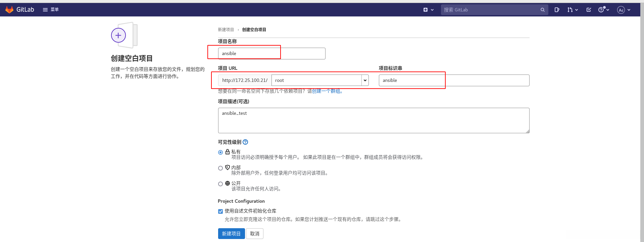Click the blank project plus illustration

click(125, 35)
